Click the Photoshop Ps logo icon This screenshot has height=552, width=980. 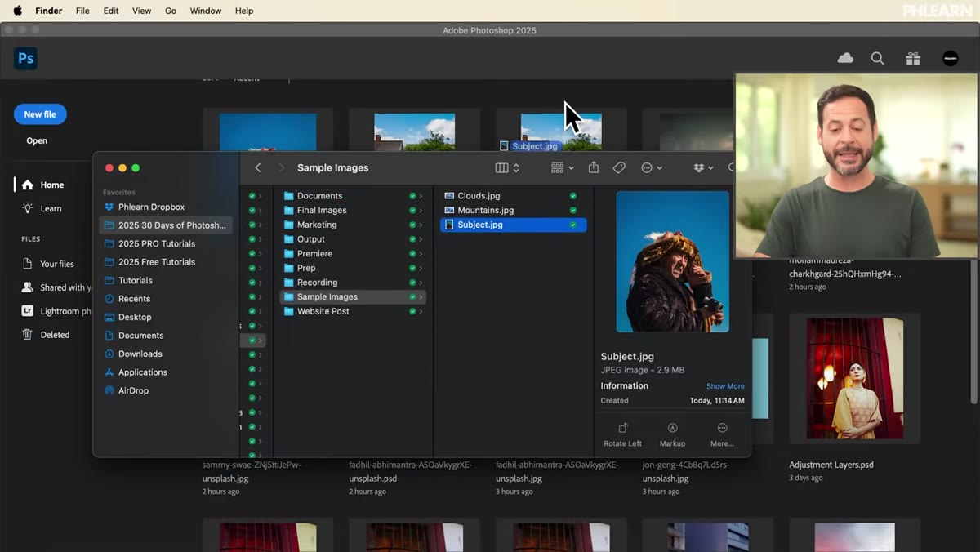25,58
